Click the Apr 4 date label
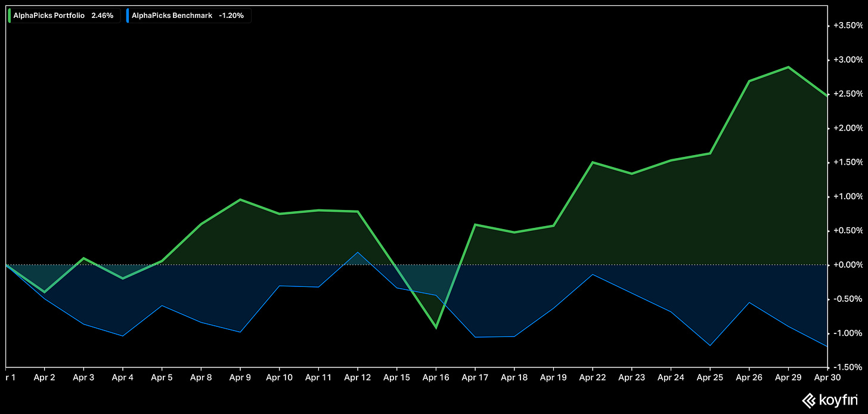The height and width of the screenshot is (414, 868). [x=122, y=378]
